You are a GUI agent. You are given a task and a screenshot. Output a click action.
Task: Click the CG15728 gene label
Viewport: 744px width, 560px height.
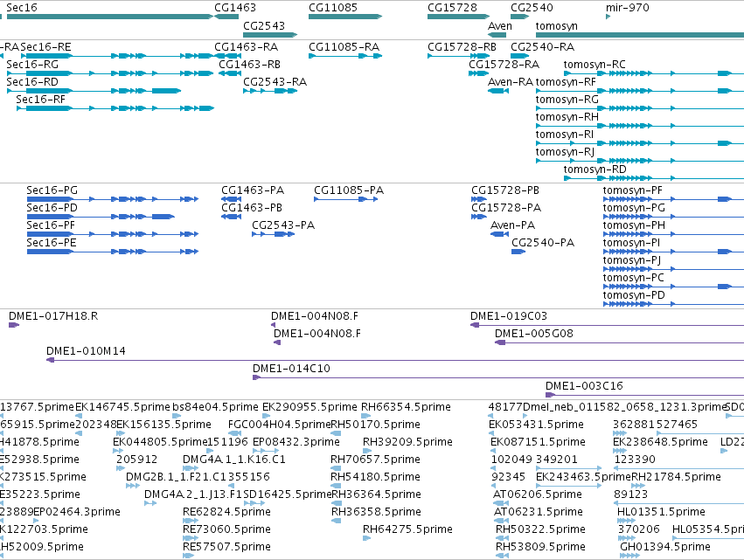pyautogui.click(x=453, y=8)
